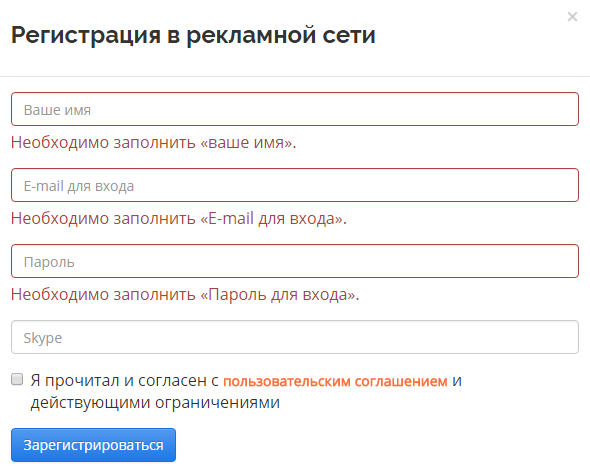Click the blue 'Зарегистрироваться' button
590x470 pixels.
pyautogui.click(x=93, y=445)
